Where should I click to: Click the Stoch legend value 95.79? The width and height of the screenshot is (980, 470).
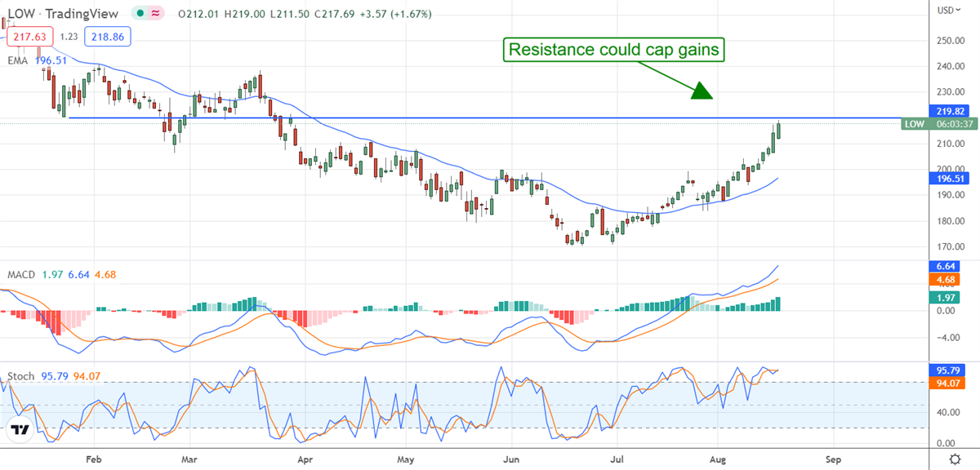point(53,376)
